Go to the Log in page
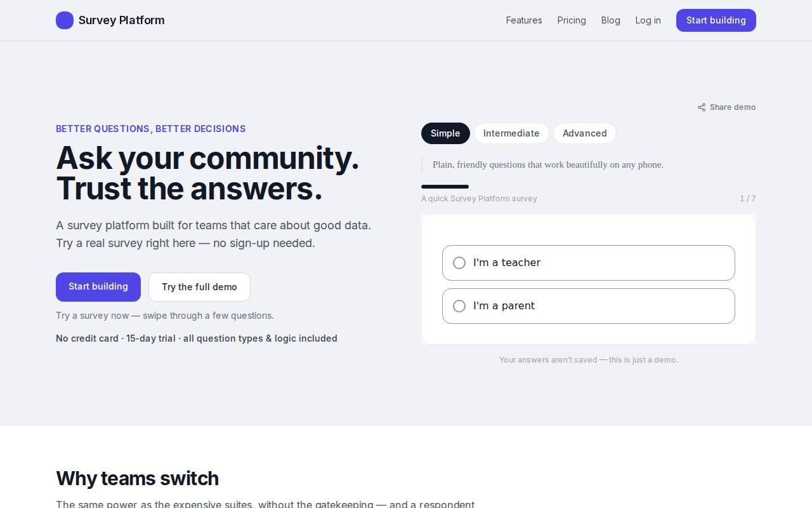Viewport: 812px width, 508px height. click(648, 20)
